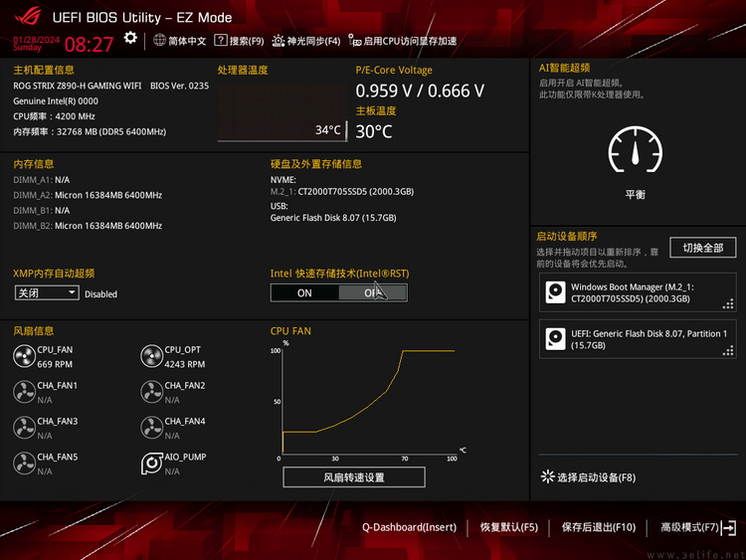The width and height of the screenshot is (746, 560).
Task: Open the 简体中文 language menu
Action: click(x=187, y=41)
